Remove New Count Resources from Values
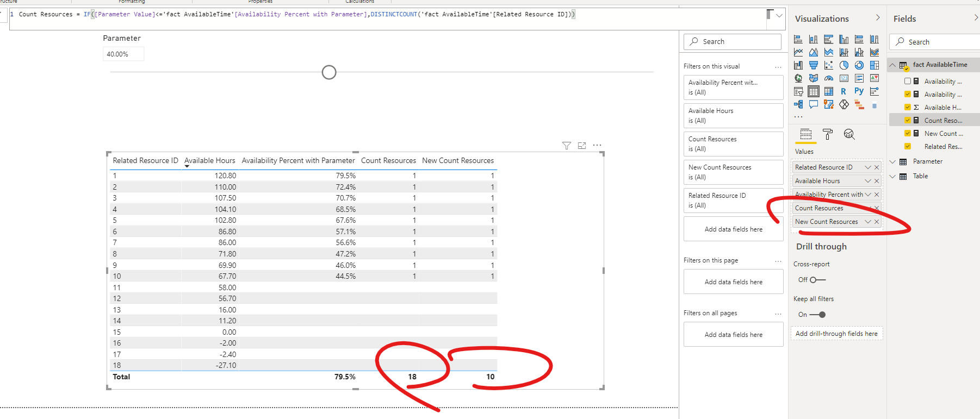Screen dimensions: 980x419 [x=877, y=222]
